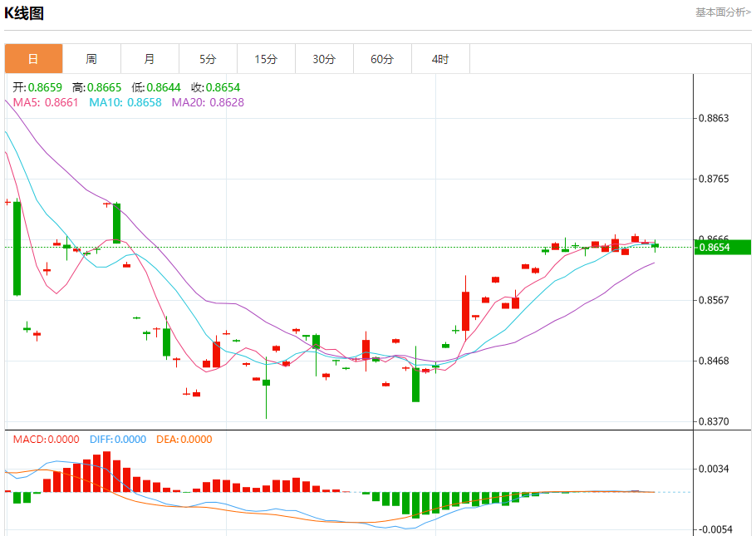Click the tallest red MACD histogram bar

(x=106, y=471)
